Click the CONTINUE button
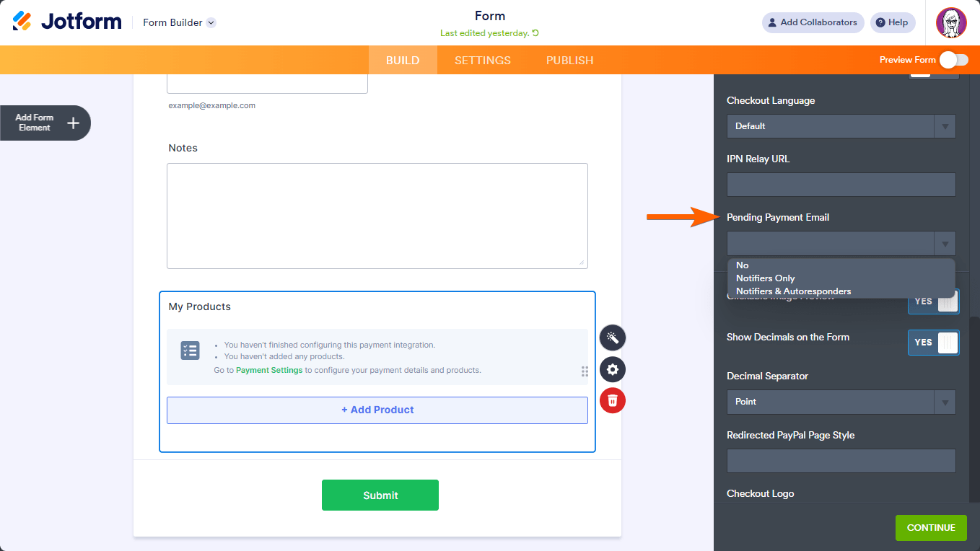The width and height of the screenshot is (980, 551). click(x=931, y=527)
